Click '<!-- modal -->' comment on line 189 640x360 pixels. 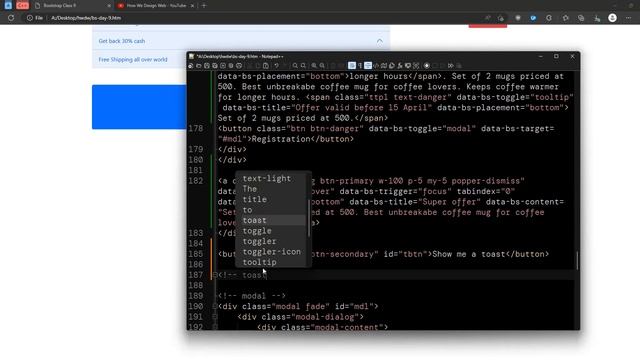[x=252, y=296]
